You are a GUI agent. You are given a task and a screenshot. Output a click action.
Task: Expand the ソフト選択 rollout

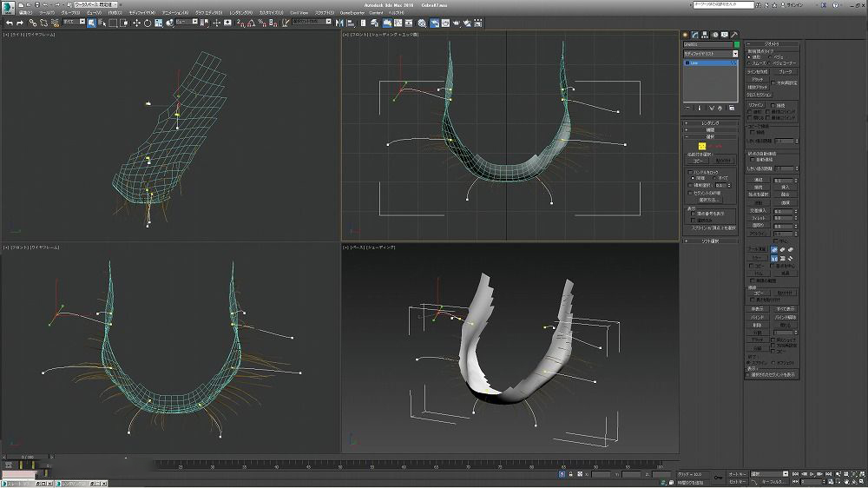(x=710, y=241)
